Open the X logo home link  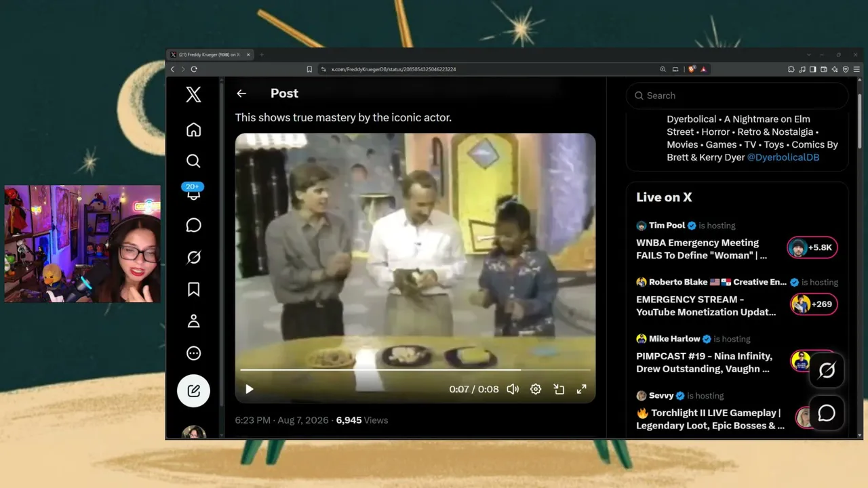click(x=193, y=94)
